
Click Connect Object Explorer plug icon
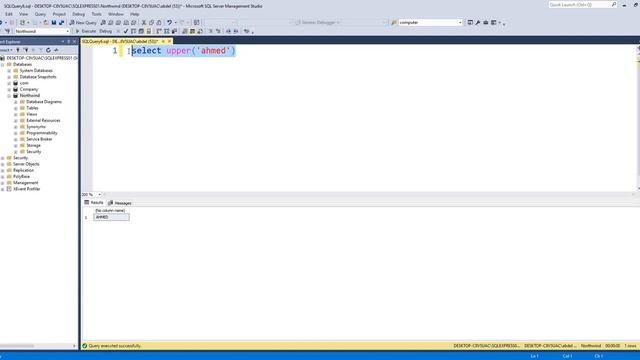pyautogui.click(x=18, y=50)
